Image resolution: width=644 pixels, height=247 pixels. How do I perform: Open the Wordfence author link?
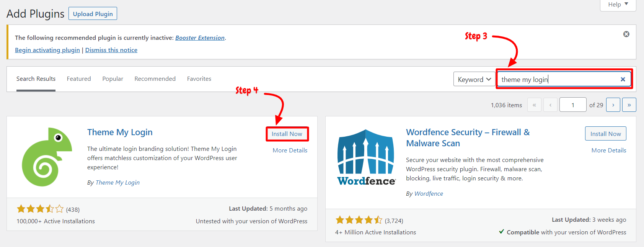[429, 194]
